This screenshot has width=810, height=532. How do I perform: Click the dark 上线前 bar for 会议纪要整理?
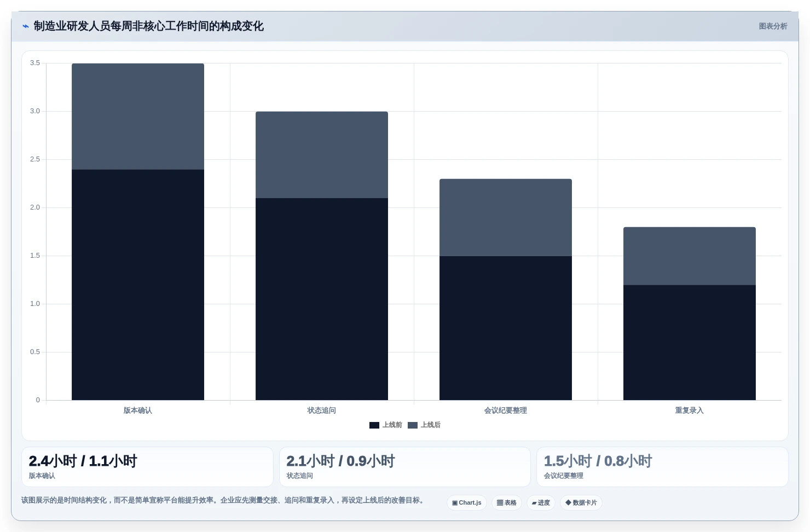click(506, 328)
